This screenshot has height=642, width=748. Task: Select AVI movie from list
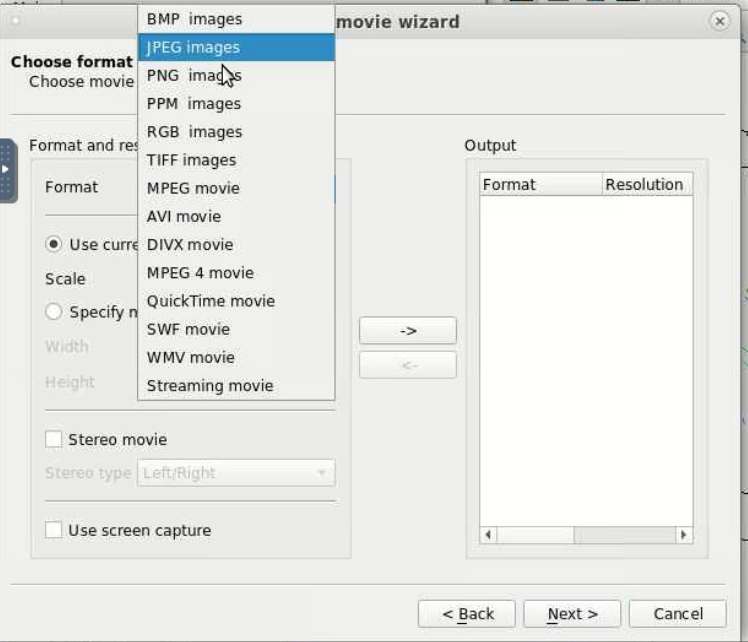(236, 216)
